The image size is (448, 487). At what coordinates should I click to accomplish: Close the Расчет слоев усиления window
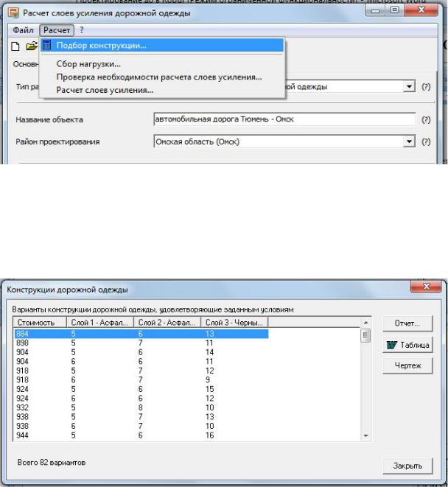click(421, 10)
